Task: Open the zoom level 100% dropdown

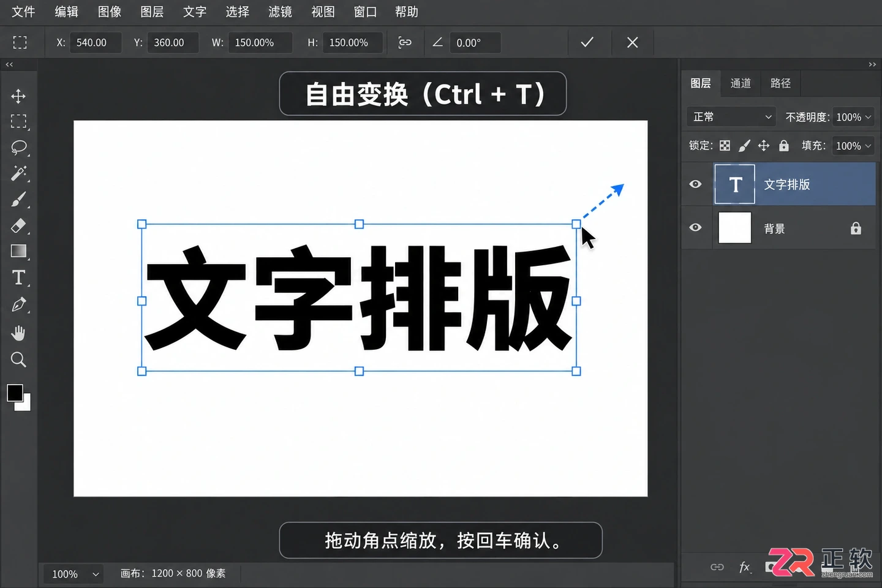Action: [73, 574]
